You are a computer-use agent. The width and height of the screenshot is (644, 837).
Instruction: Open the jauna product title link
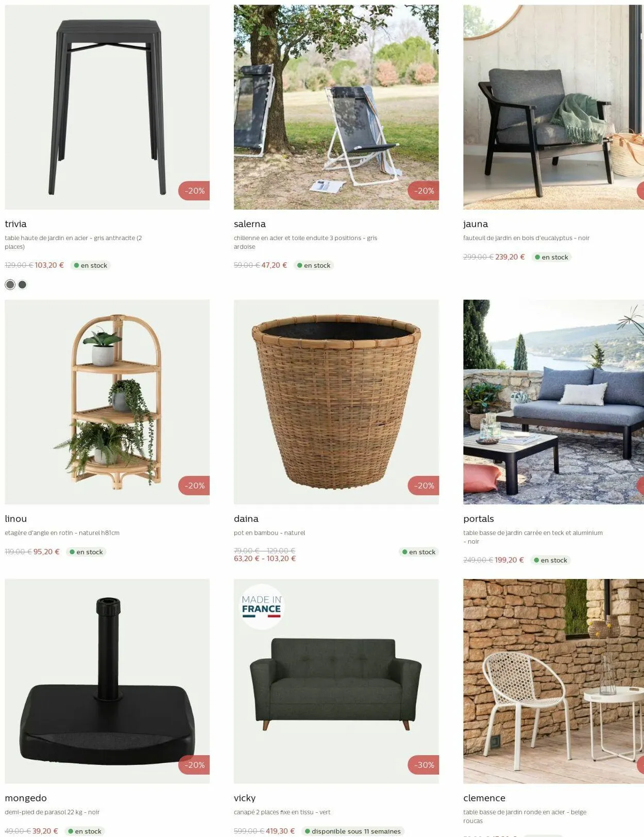476,224
